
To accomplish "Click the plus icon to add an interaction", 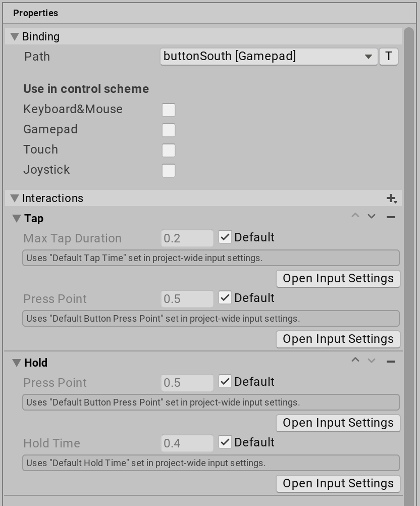I will click(x=391, y=198).
